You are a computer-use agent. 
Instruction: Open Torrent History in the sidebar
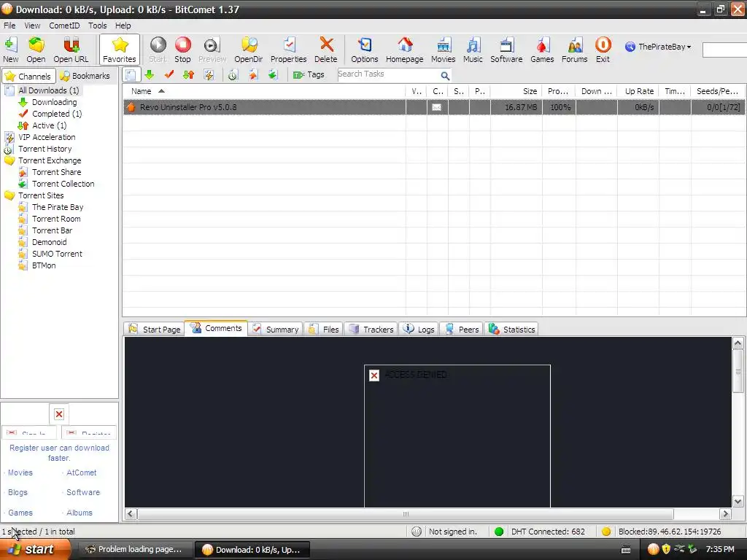[44, 149]
